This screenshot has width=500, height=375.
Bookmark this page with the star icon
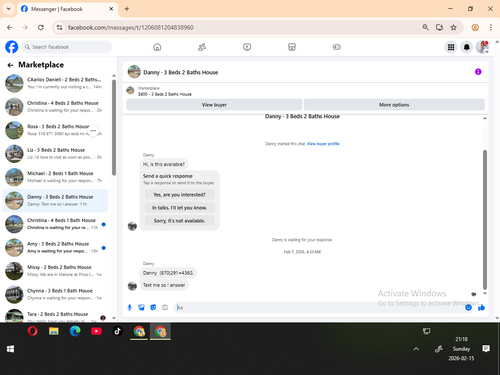(x=453, y=27)
